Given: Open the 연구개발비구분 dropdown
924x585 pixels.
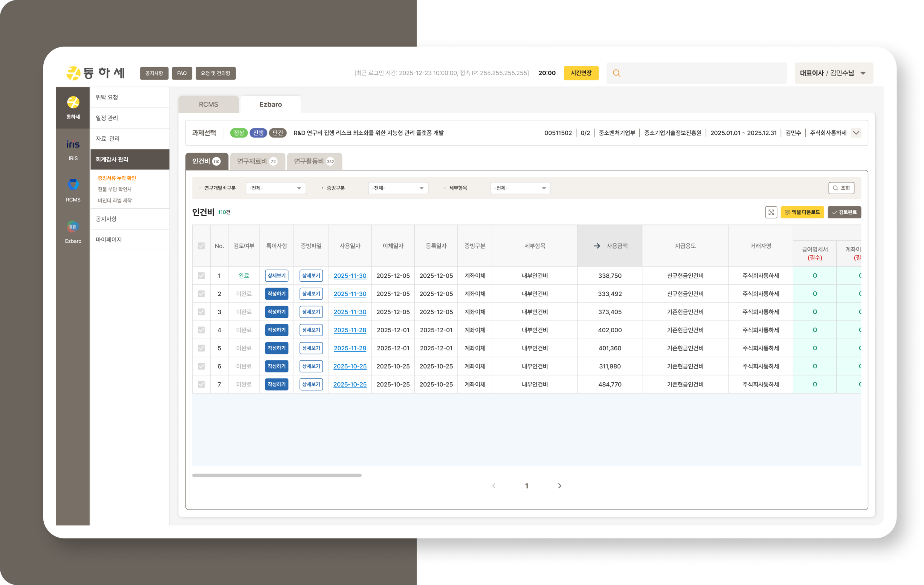Looking at the screenshot, I should click(x=275, y=188).
